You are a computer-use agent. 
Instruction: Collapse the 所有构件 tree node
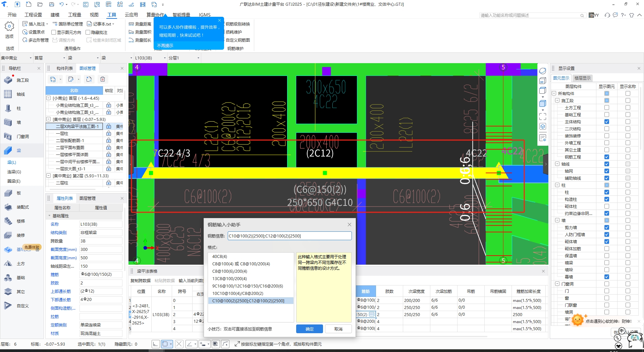(x=554, y=93)
